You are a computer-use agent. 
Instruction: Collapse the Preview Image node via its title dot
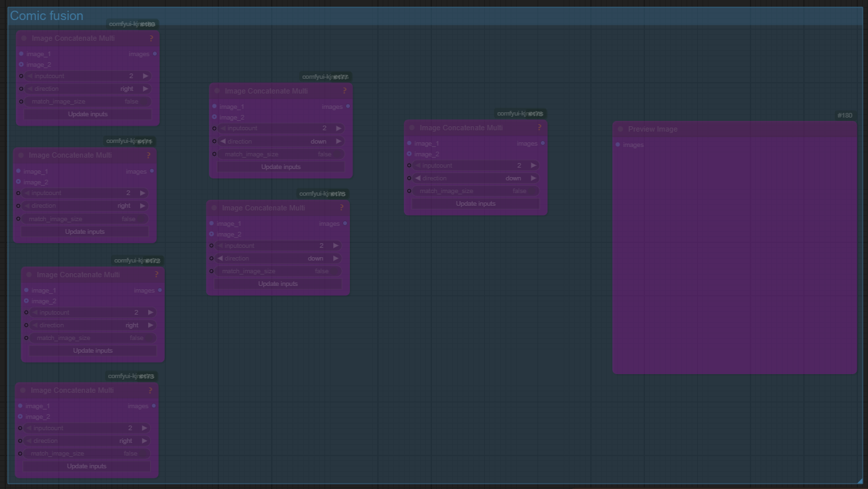coord(620,129)
